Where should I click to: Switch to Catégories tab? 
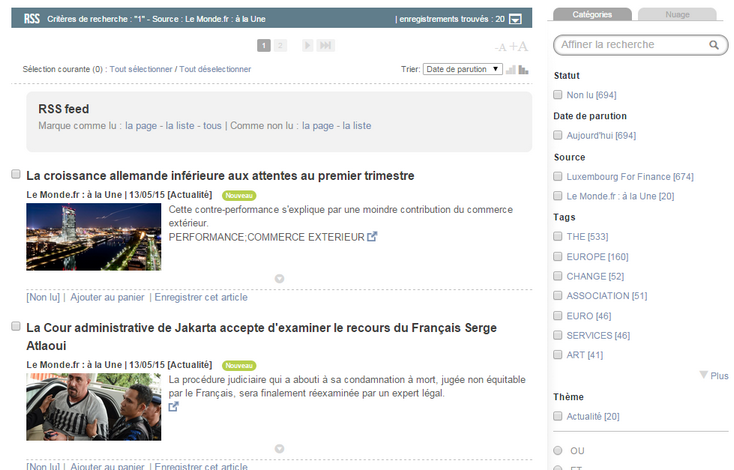[592, 15]
